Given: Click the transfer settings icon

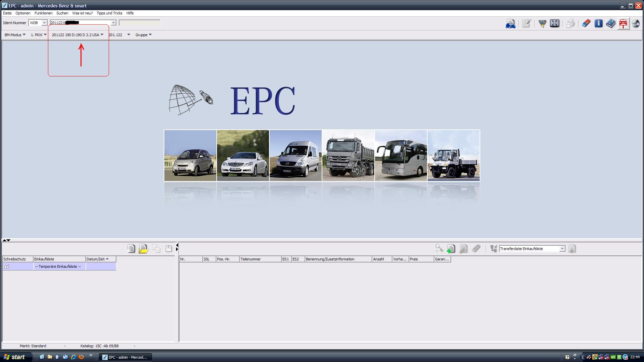Looking at the screenshot, I should (493, 249).
